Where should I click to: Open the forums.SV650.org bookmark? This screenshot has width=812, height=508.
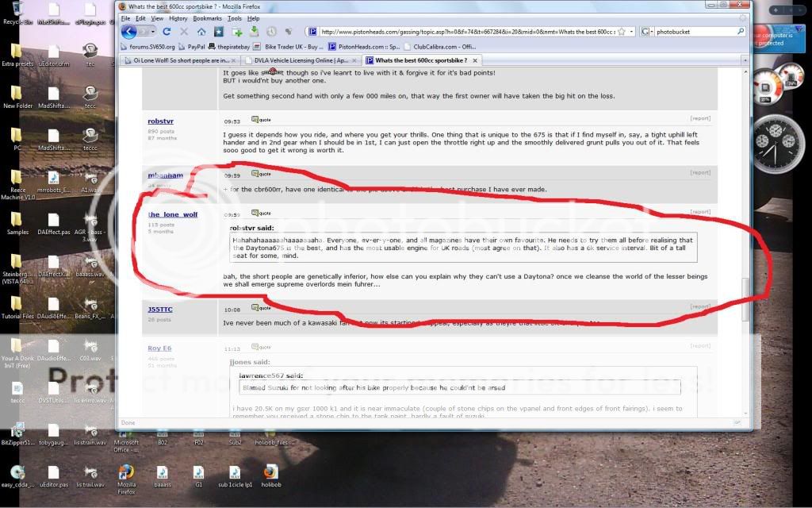click(x=147, y=47)
